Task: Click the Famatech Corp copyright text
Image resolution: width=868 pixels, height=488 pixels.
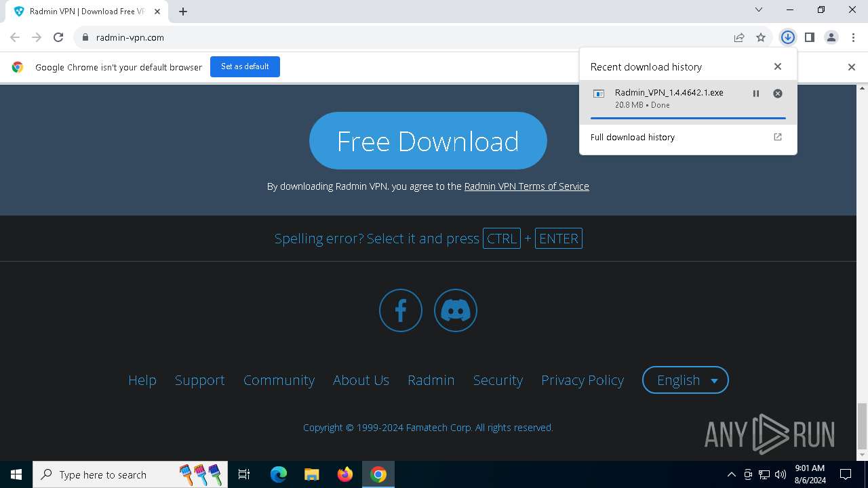Action: [x=428, y=428]
